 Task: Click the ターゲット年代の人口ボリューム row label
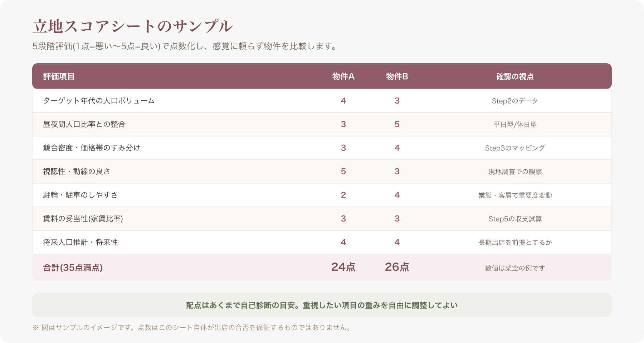click(99, 101)
